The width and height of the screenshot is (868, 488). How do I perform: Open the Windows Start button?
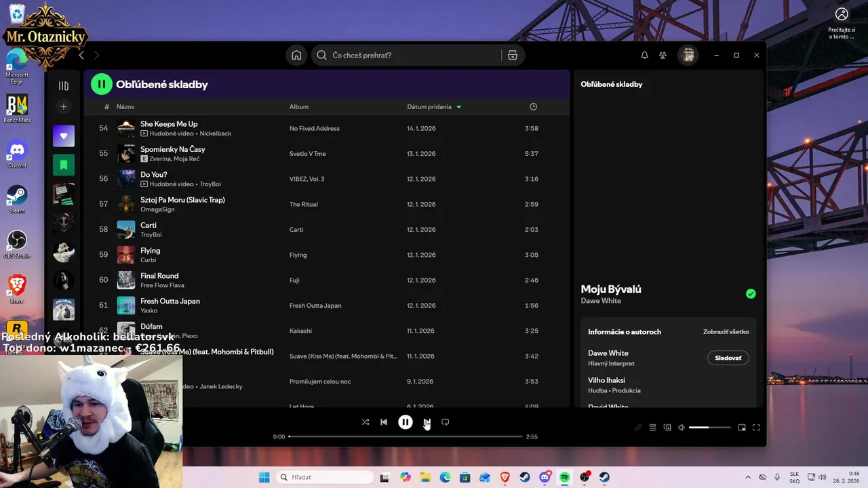click(x=264, y=477)
